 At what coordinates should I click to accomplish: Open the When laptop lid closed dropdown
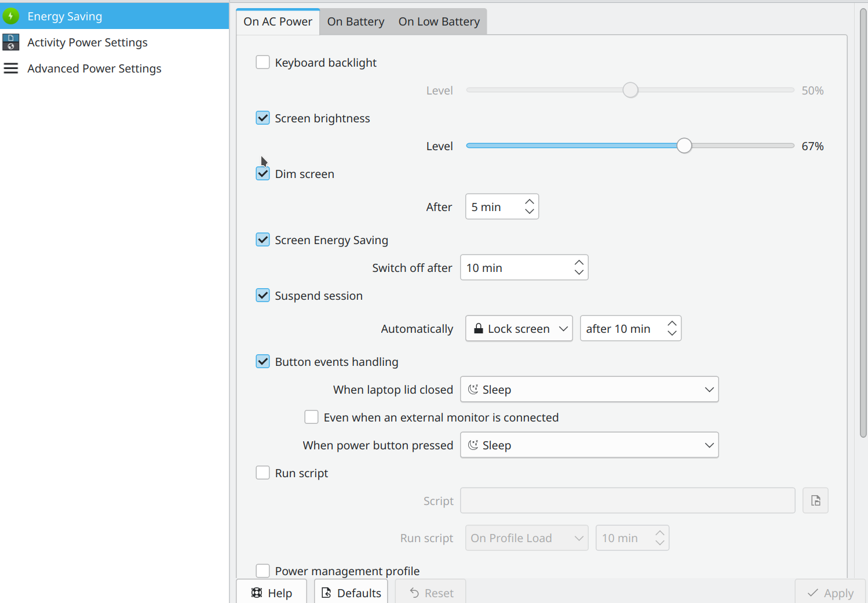589,389
